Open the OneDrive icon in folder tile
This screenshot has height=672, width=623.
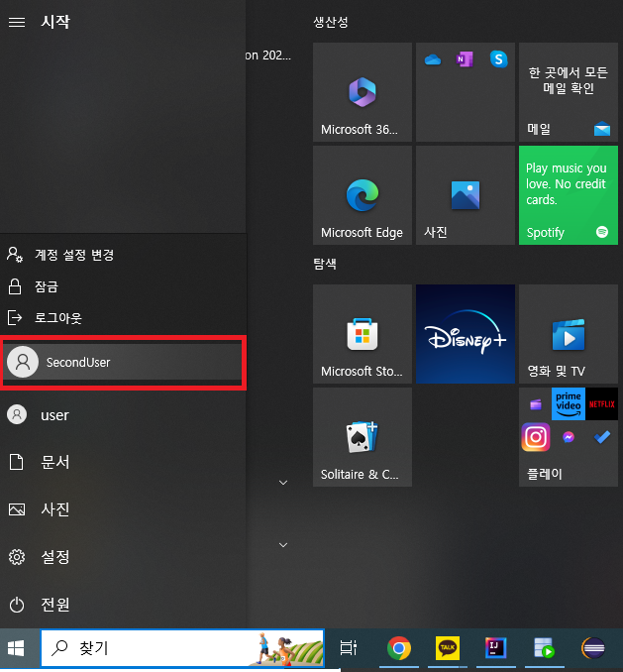[433, 59]
